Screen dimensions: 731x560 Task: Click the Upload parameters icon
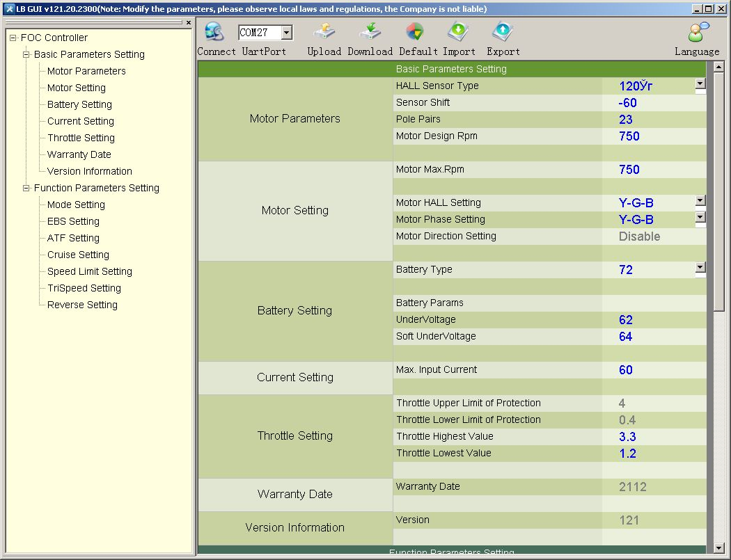coord(324,33)
